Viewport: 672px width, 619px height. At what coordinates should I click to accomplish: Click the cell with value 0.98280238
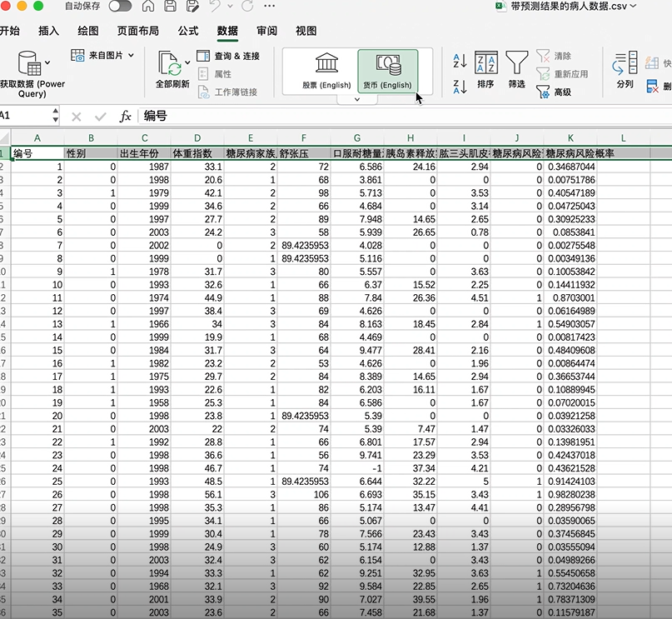pos(570,495)
